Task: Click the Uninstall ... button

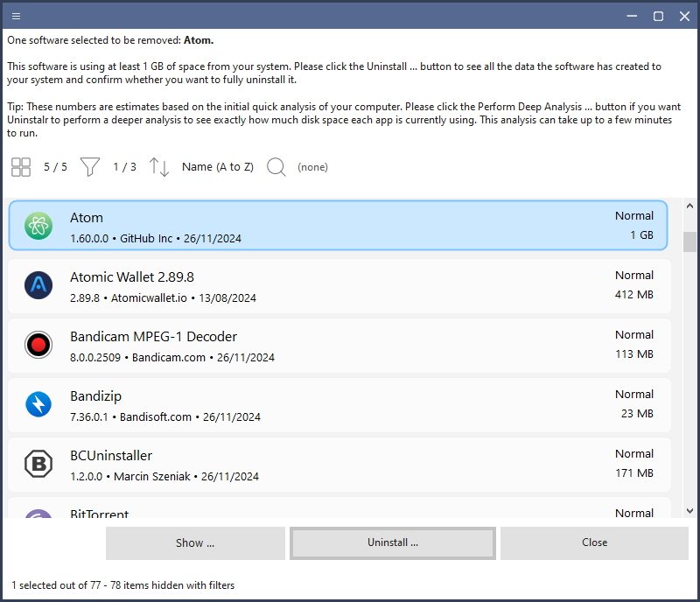Action: click(x=393, y=543)
